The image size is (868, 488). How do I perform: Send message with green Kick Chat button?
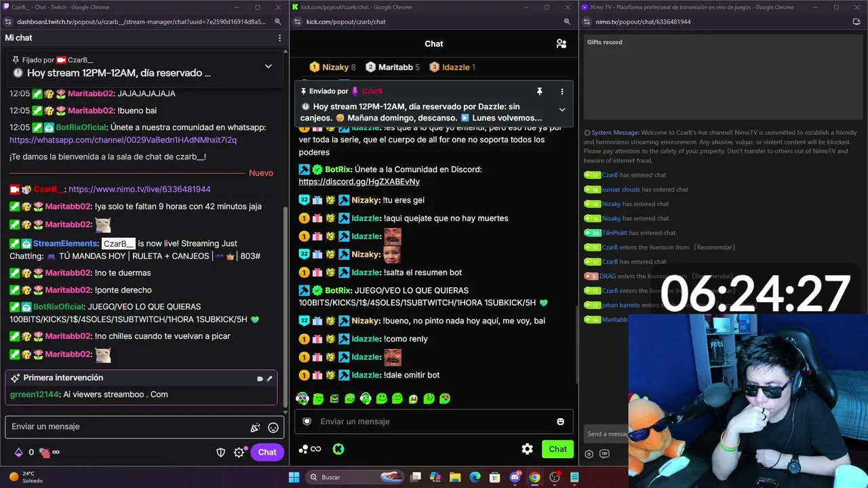click(557, 449)
